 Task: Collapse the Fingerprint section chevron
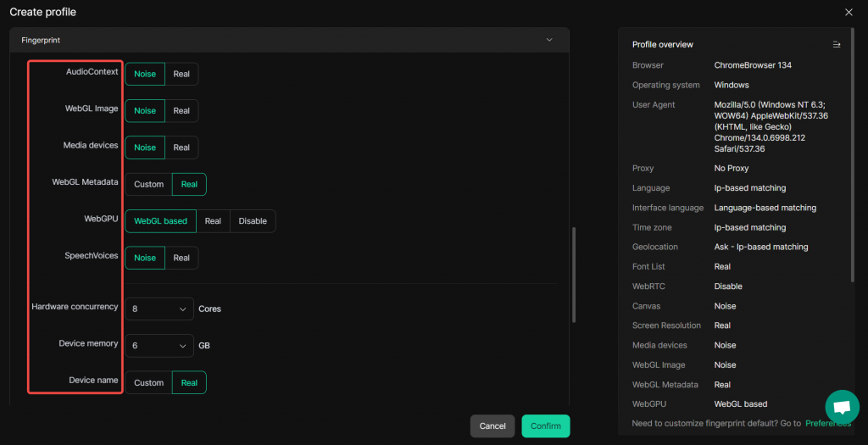tap(549, 40)
